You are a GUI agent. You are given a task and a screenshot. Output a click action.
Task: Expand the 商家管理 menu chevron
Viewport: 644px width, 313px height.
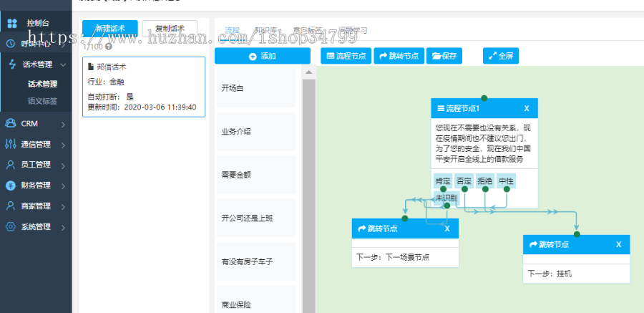coord(63,207)
